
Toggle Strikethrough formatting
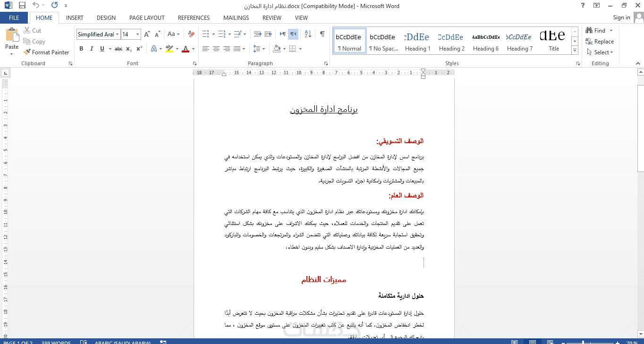[119, 49]
